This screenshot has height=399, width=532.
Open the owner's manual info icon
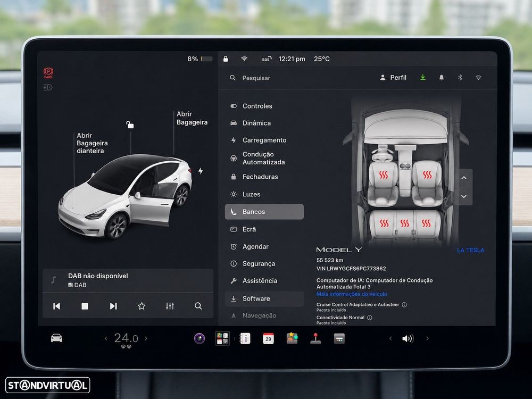(x=245, y=338)
